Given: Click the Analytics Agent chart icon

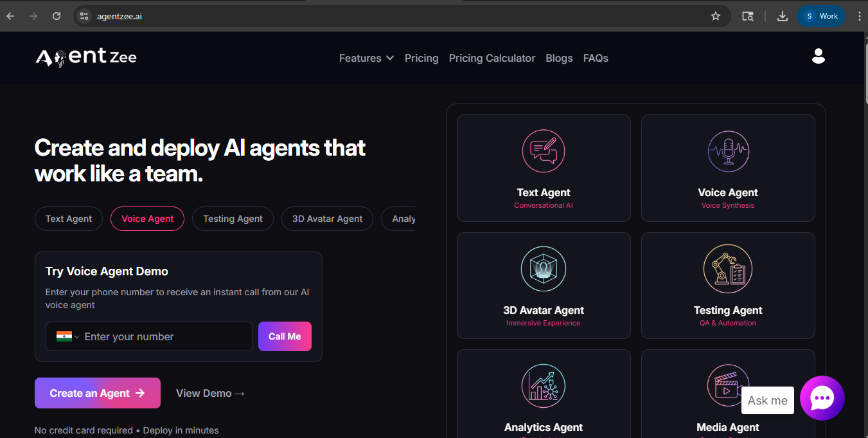Looking at the screenshot, I should point(544,386).
